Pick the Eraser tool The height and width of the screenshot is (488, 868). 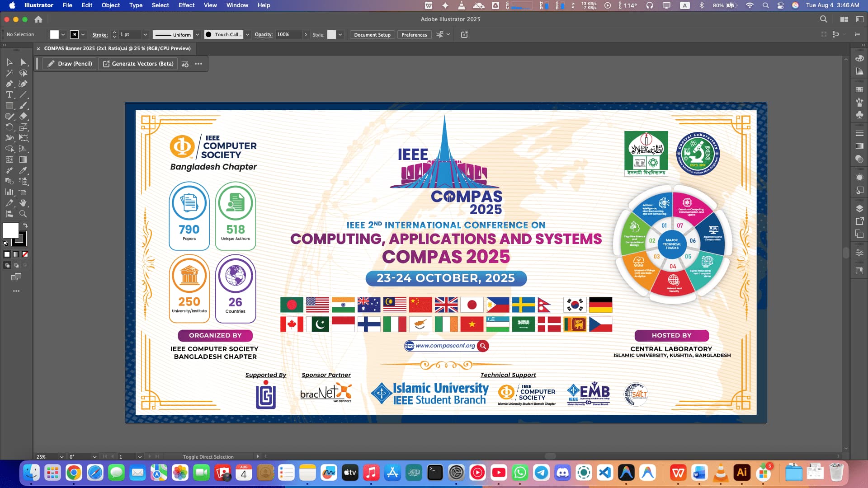(x=23, y=116)
